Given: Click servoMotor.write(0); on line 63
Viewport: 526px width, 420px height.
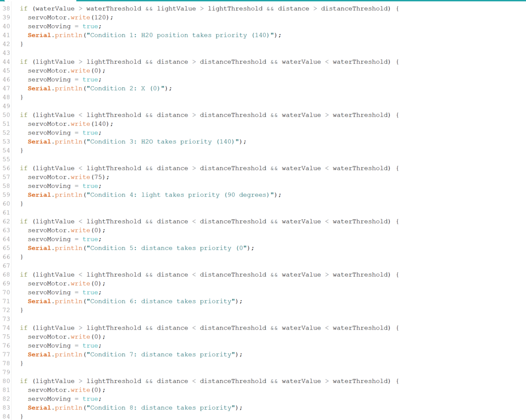Looking at the screenshot, I should 66,231.
